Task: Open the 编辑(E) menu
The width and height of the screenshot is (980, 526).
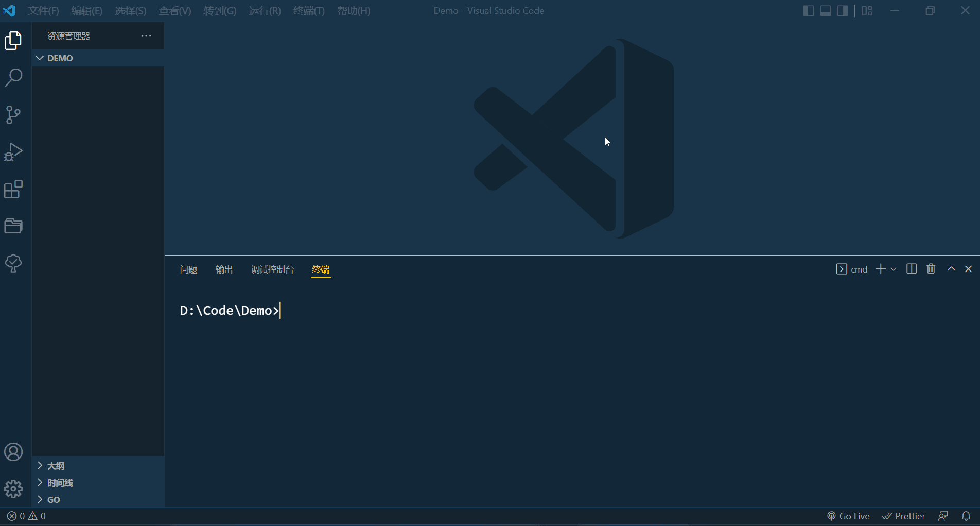Action: point(86,11)
